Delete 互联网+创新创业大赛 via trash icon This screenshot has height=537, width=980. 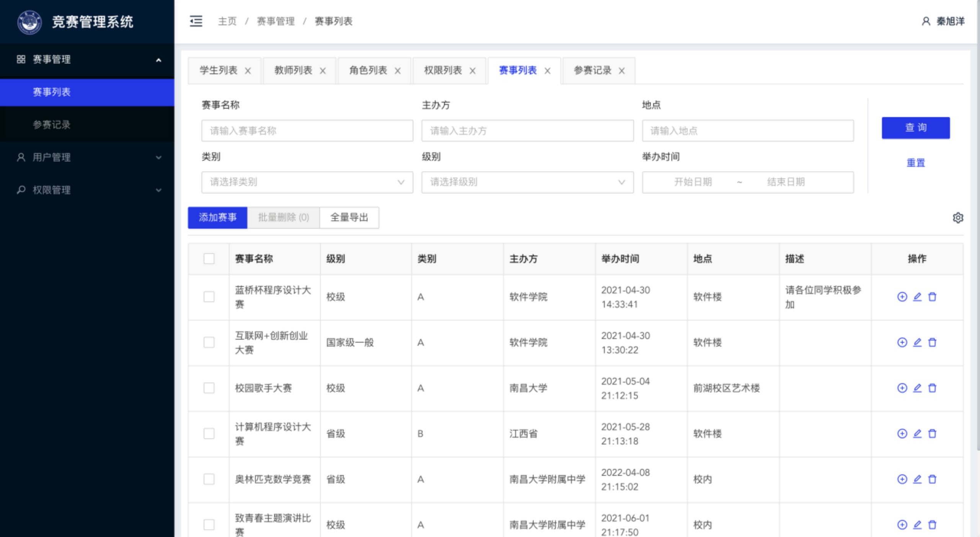(x=932, y=342)
